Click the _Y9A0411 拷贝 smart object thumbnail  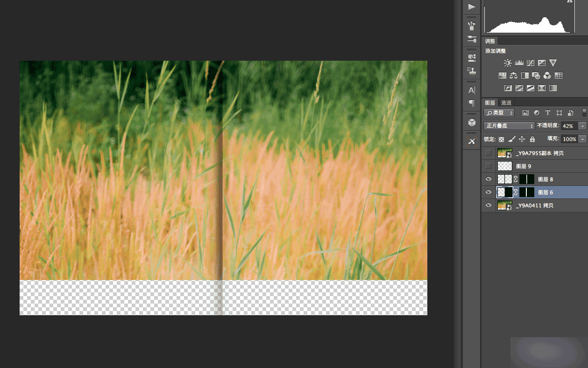coord(505,205)
